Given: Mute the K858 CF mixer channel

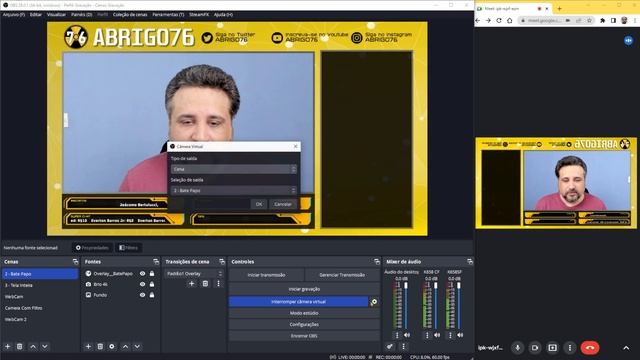Looking at the screenshot, I should pyautogui.click(x=437, y=335).
